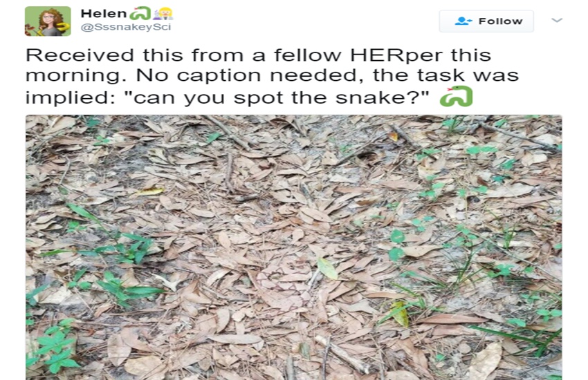Click the green snake emoji beside Helen's name
This screenshot has width=588, height=380.
(140, 13)
